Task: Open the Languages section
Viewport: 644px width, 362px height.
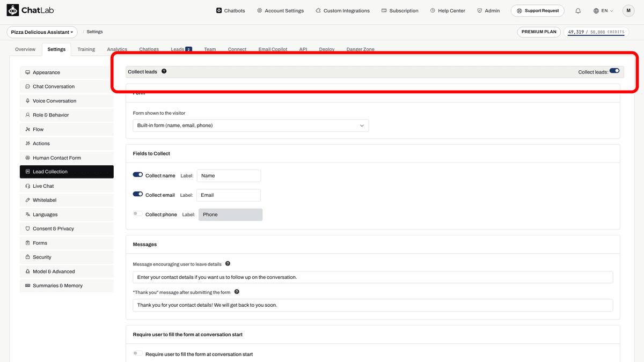Action: pyautogui.click(x=67, y=215)
